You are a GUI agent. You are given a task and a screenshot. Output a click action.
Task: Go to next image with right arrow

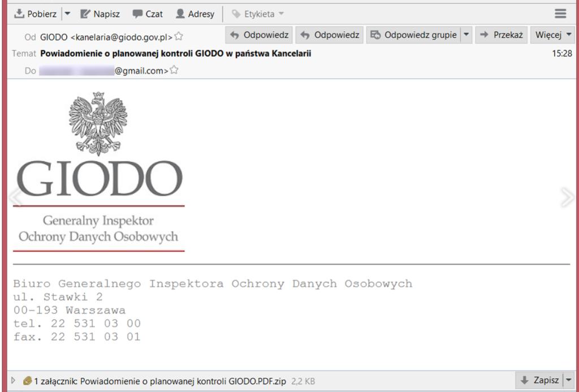click(x=567, y=197)
